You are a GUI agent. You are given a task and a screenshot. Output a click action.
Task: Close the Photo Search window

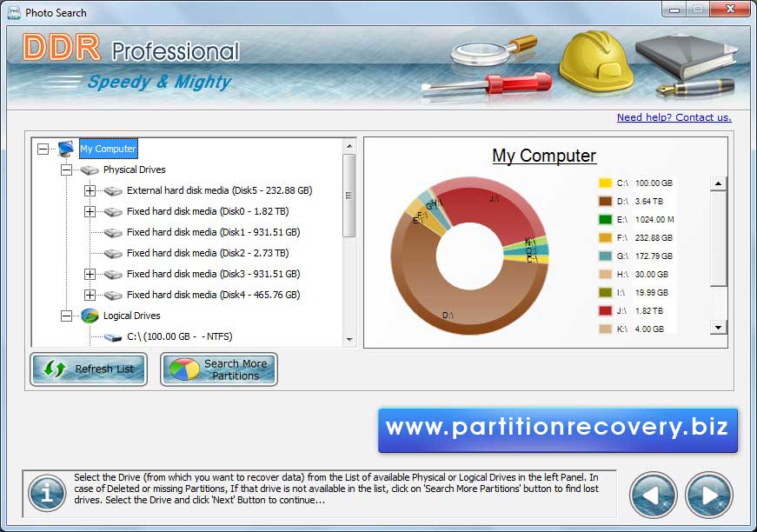730,10
